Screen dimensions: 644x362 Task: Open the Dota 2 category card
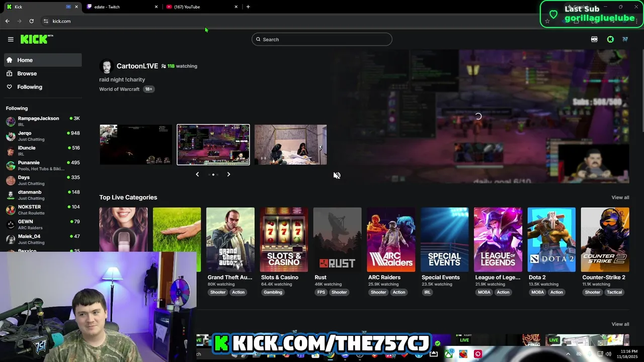pyautogui.click(x=551, y=240)
